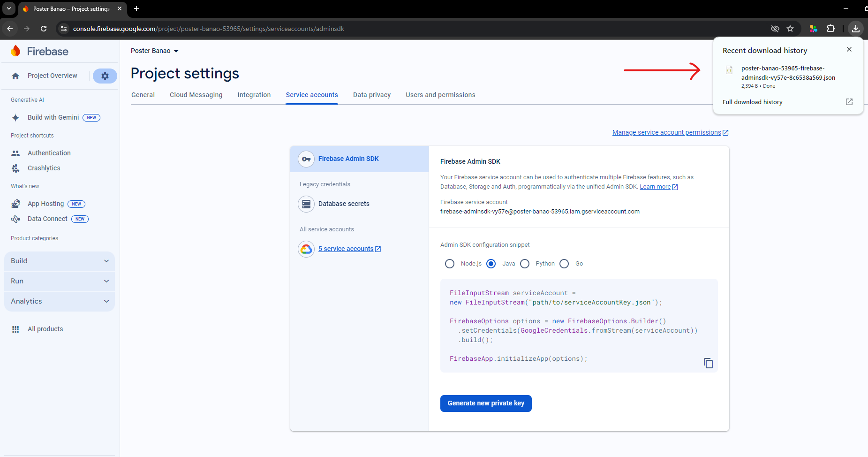Click external link icon beside Manage permissions
868x457 pixels.
[725, 133]
